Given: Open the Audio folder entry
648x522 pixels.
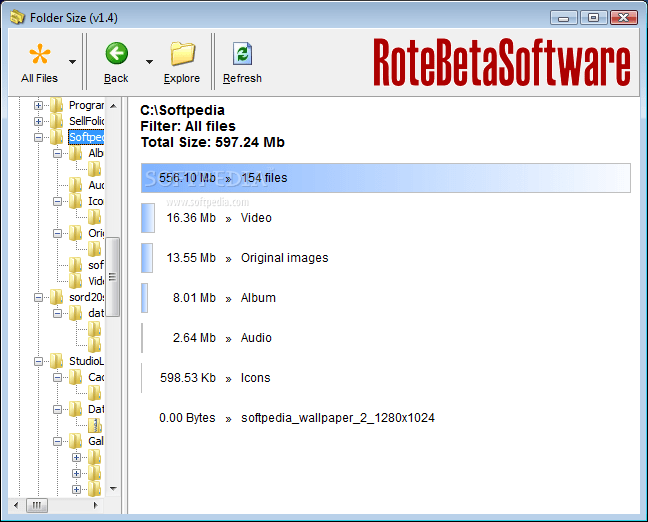Looking at the screenshot, I should tap(256, 338).
